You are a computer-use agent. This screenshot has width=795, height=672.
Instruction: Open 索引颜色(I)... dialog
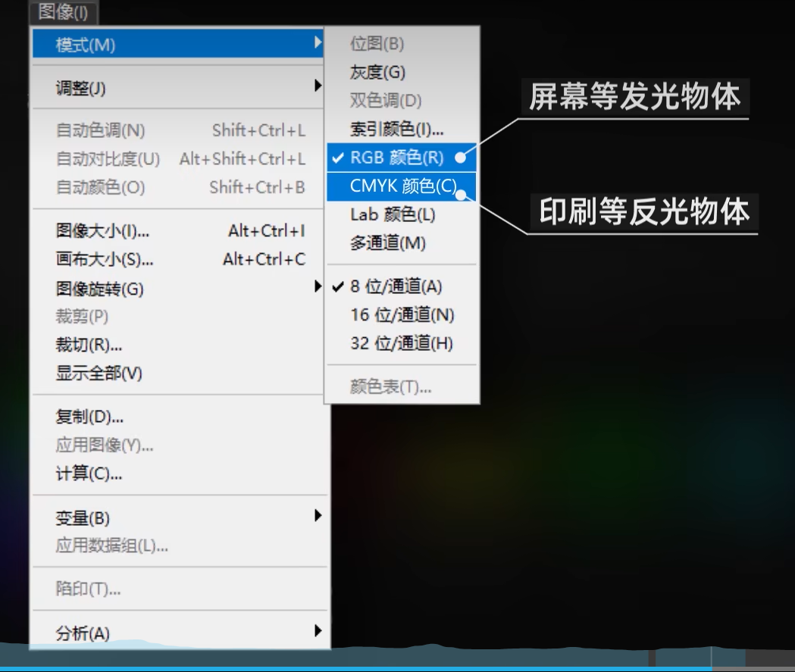(x=396, y=129)
